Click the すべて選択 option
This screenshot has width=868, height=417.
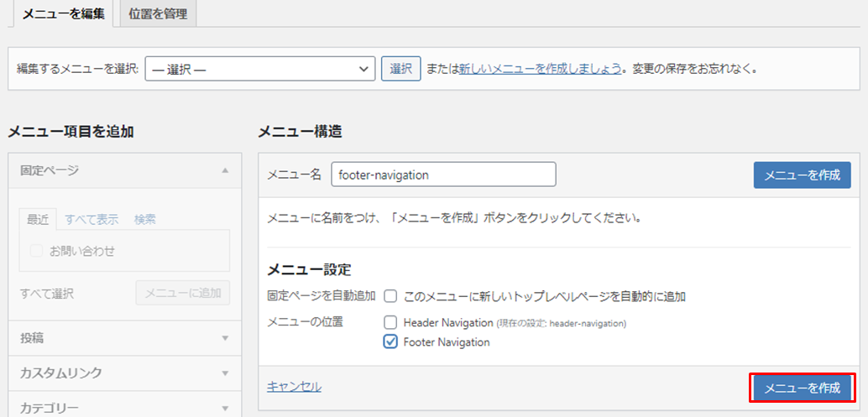click(x=46, y=294)
